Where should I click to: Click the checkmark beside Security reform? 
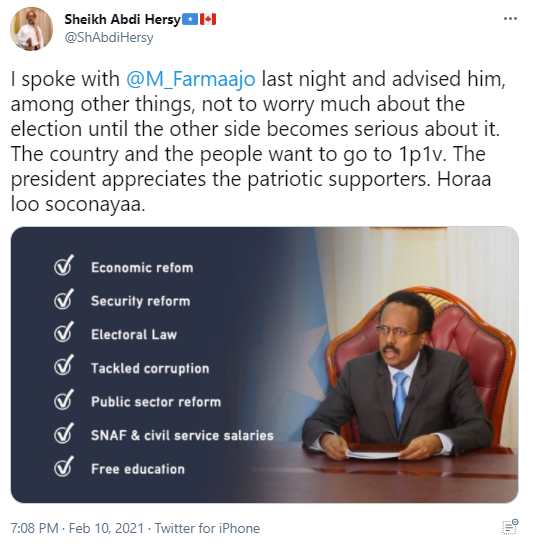[64, 299]
